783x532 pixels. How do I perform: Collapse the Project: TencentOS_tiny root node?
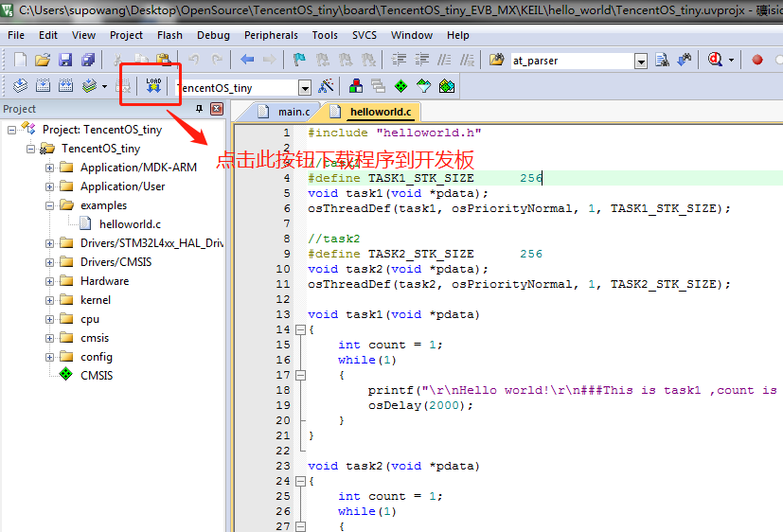click(x=11, y=131)
